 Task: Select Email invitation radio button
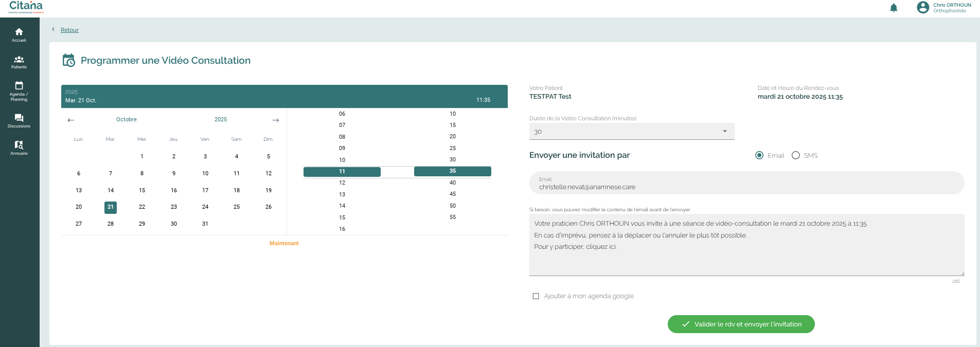click(x=759, y=155)
